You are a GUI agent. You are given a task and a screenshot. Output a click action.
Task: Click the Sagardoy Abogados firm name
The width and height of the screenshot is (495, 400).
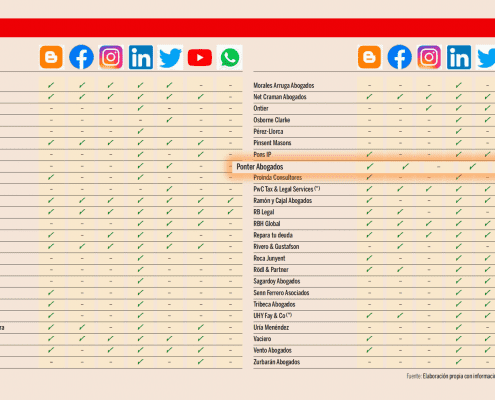click(x=276, y=281)
